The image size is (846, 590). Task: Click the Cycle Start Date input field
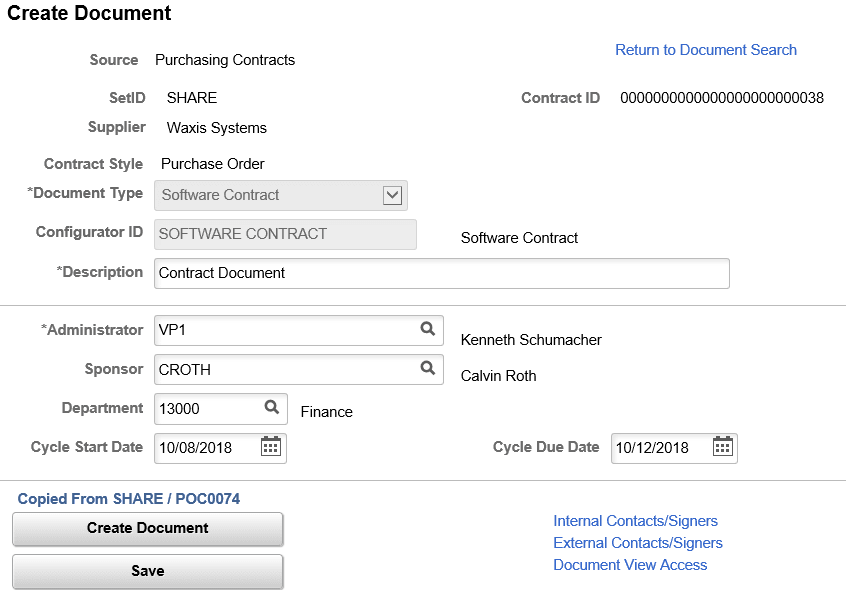point(205,447)
